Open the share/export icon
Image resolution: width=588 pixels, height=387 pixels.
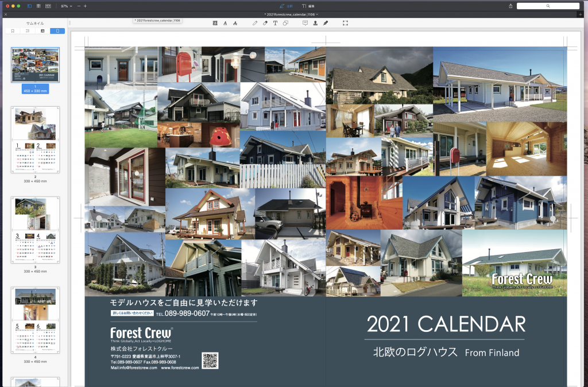point(510,6)
